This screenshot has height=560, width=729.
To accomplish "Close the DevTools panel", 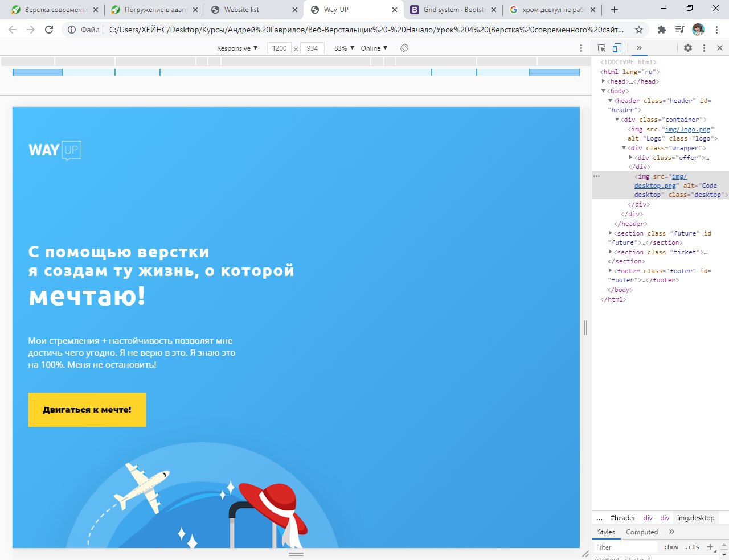I will point(720,48).
